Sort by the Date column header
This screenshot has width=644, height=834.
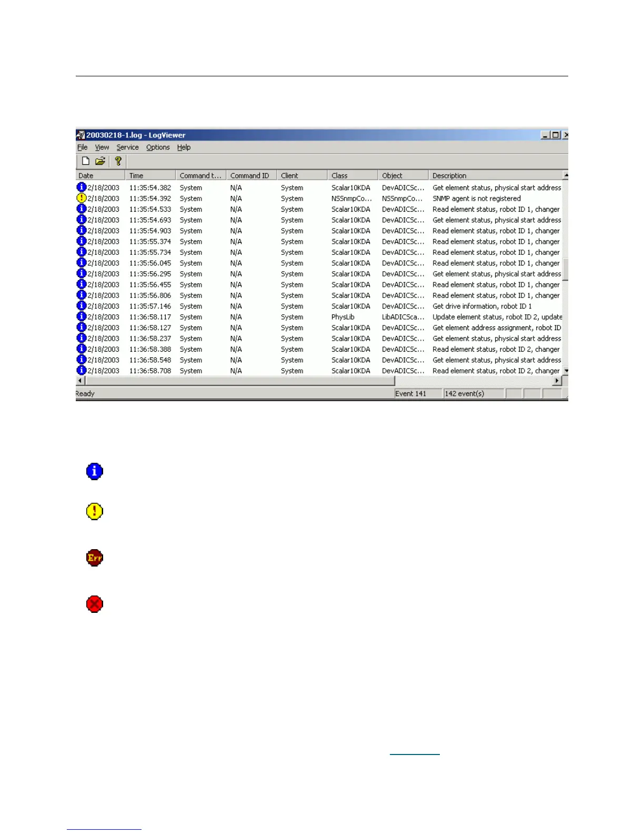click(x=100, y=175)
